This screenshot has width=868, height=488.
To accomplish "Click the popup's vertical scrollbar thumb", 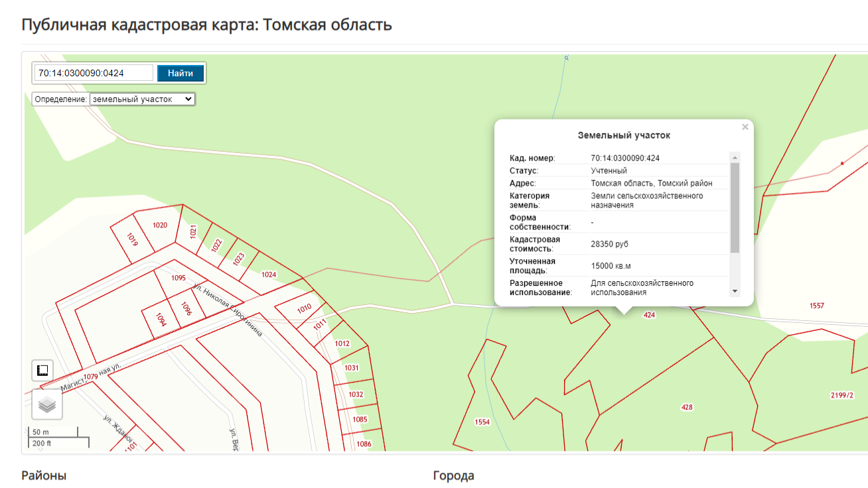I will pyautogui.click(x=735, y=207).
